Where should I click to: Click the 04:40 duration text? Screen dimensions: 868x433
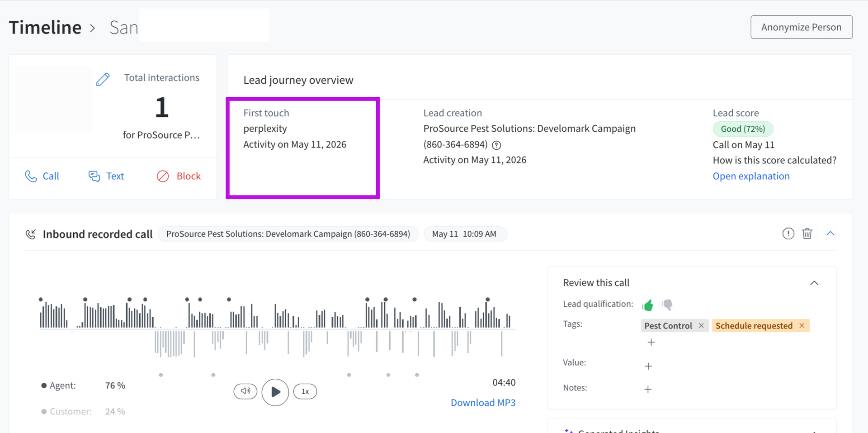[504, 382]
